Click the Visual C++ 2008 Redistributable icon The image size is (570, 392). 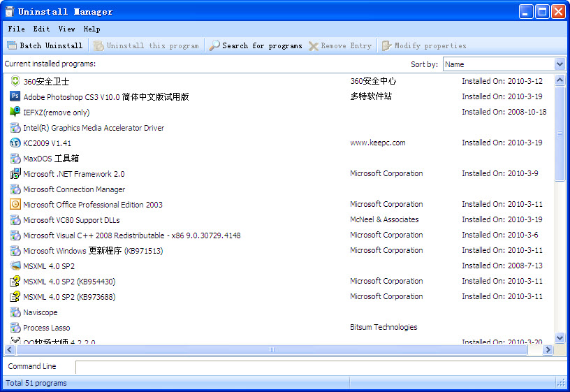15,235
